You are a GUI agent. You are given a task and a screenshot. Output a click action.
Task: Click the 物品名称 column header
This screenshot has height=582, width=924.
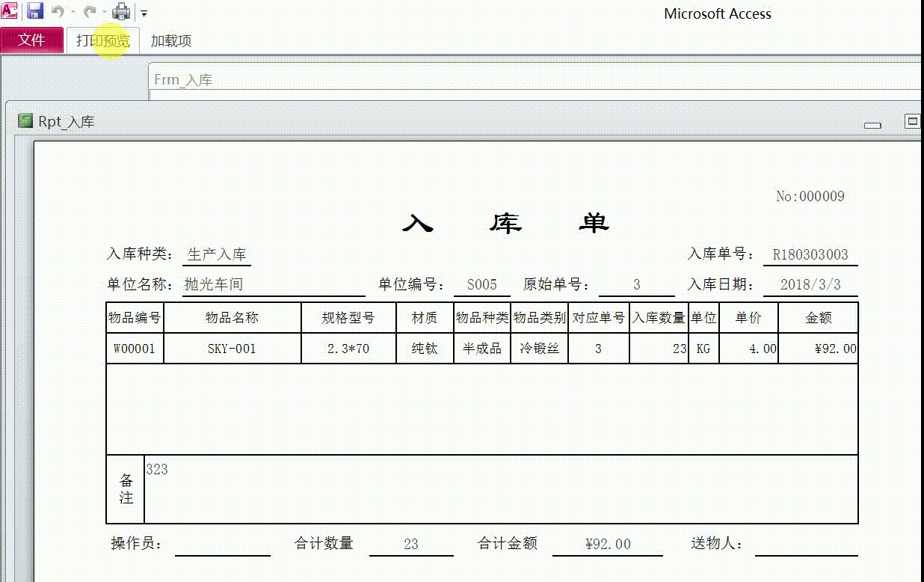coord(232,318)
